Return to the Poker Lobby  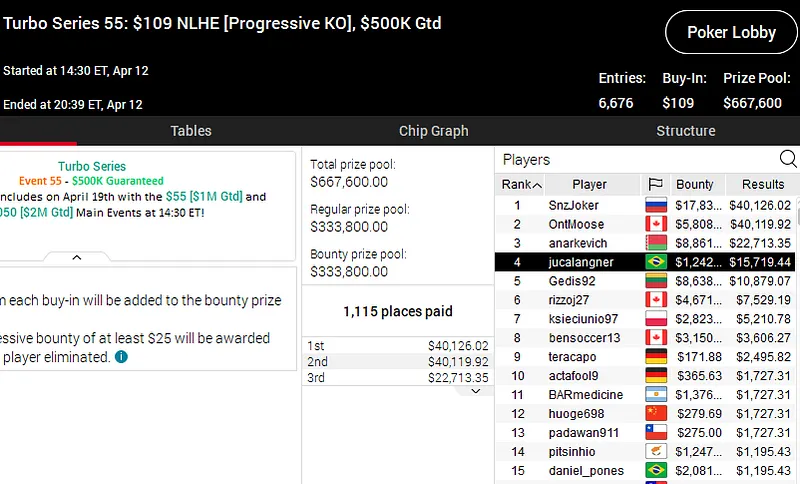[x=731, y=32]
